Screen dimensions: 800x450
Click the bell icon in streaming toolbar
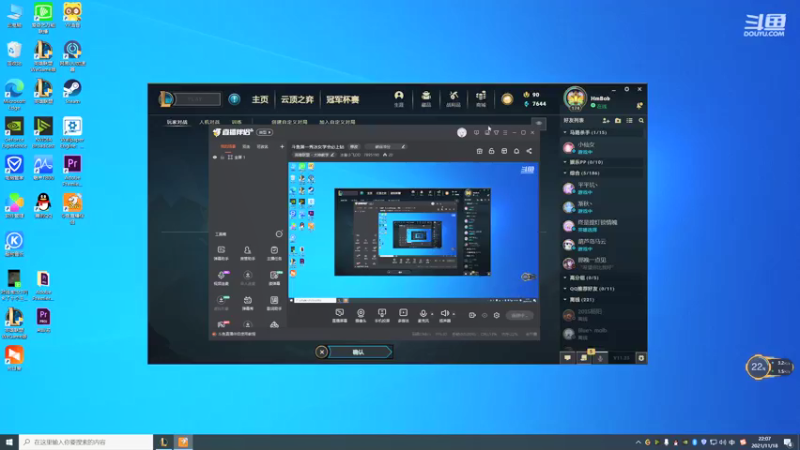[x=516, y=151]
